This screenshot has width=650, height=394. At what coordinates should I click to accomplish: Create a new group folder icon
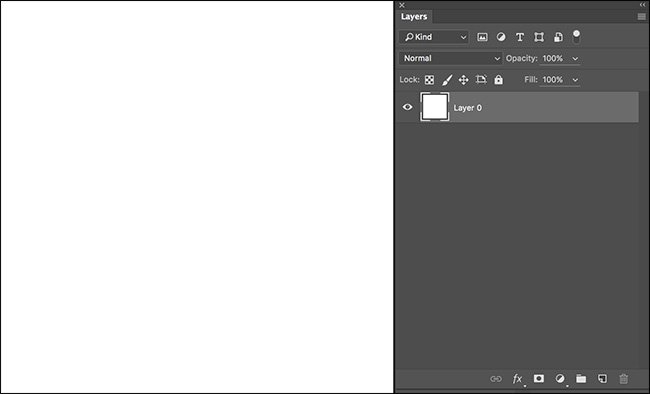[x=581, y=379]
